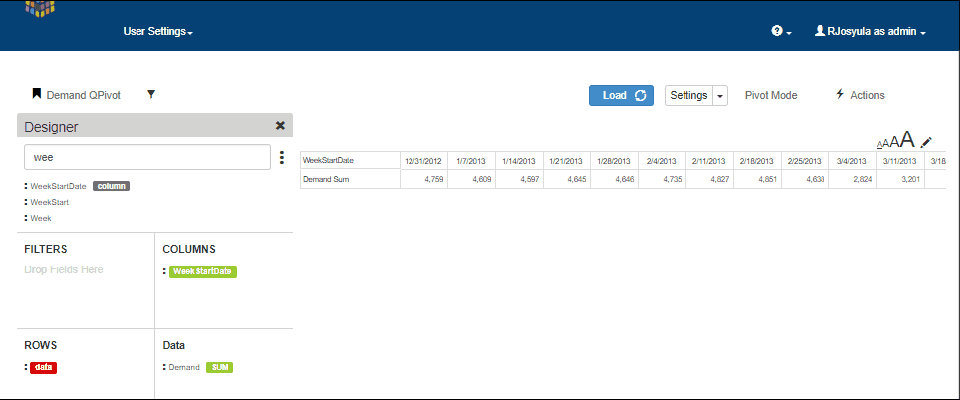This screenshot has width=960, height=400.
Task: Choose the second largest font size A
Action: point(894,142)
